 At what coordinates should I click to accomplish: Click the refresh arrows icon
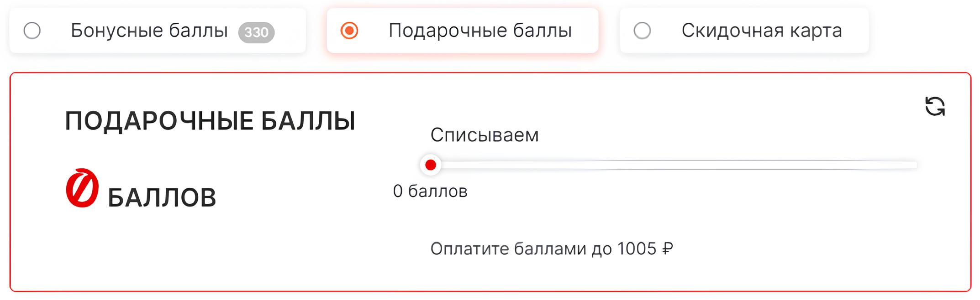(935, 107)
